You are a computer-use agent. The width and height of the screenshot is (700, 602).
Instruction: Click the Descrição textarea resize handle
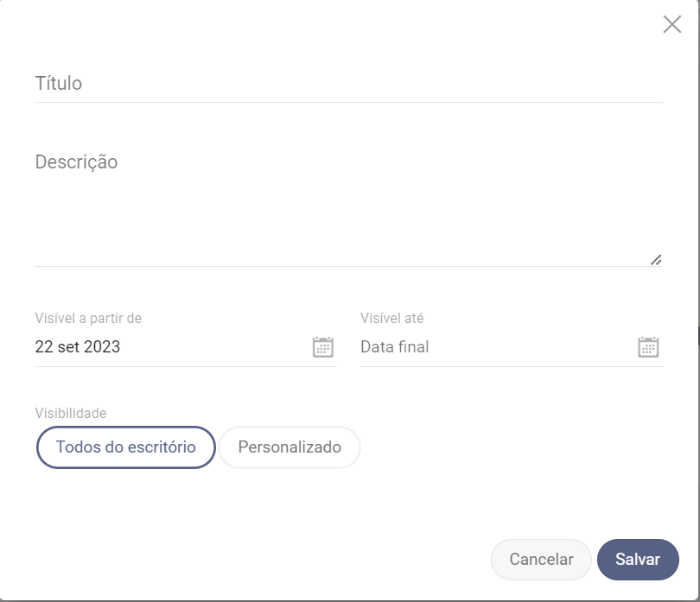coord(656,260)
